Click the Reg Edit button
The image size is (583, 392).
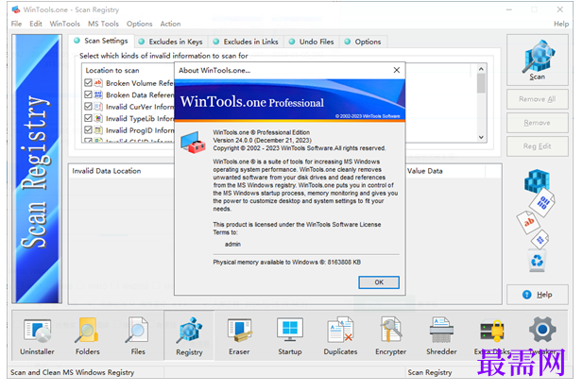538,146
